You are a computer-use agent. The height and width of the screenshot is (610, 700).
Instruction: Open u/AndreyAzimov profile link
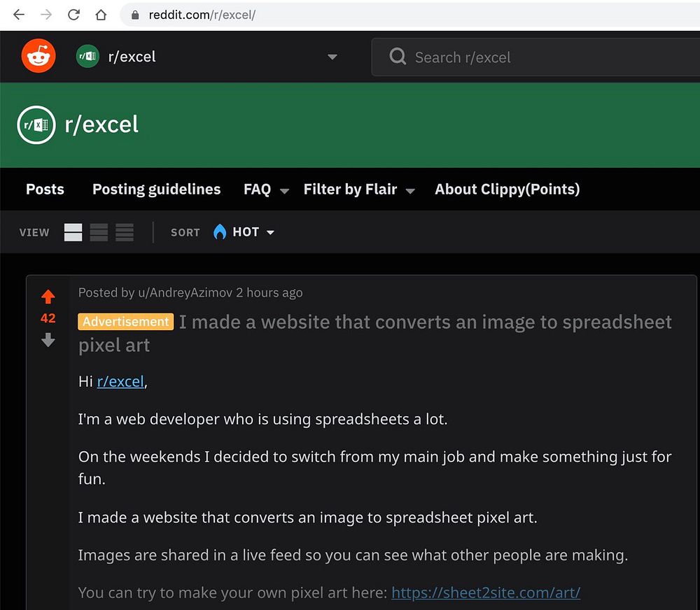pos(185,292)
